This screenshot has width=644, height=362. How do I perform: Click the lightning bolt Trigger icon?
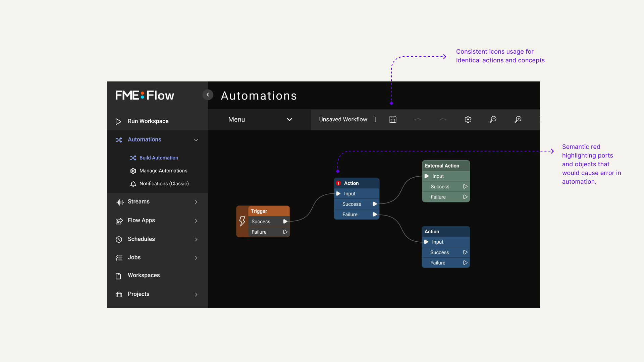click(x=242, y=221)
